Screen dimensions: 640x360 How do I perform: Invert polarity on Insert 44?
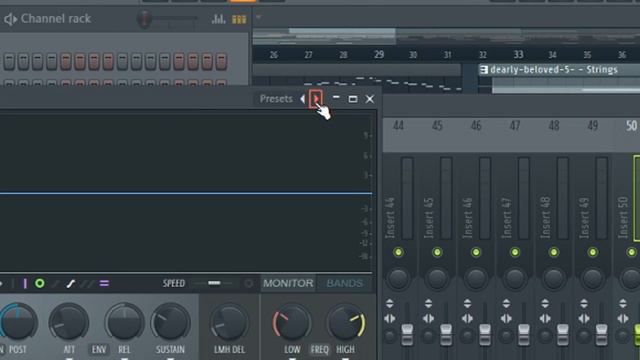tap(389, 303)
